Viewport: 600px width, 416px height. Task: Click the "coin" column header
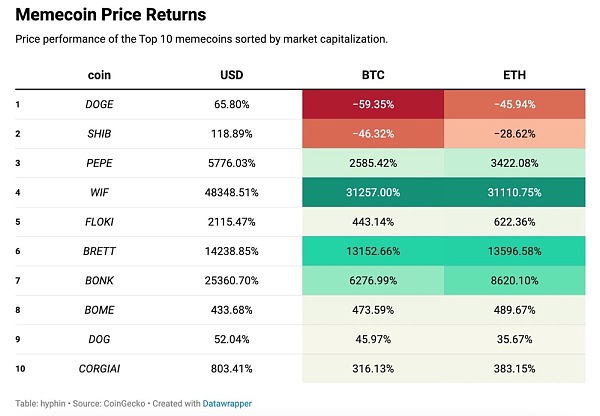(99, 74)
